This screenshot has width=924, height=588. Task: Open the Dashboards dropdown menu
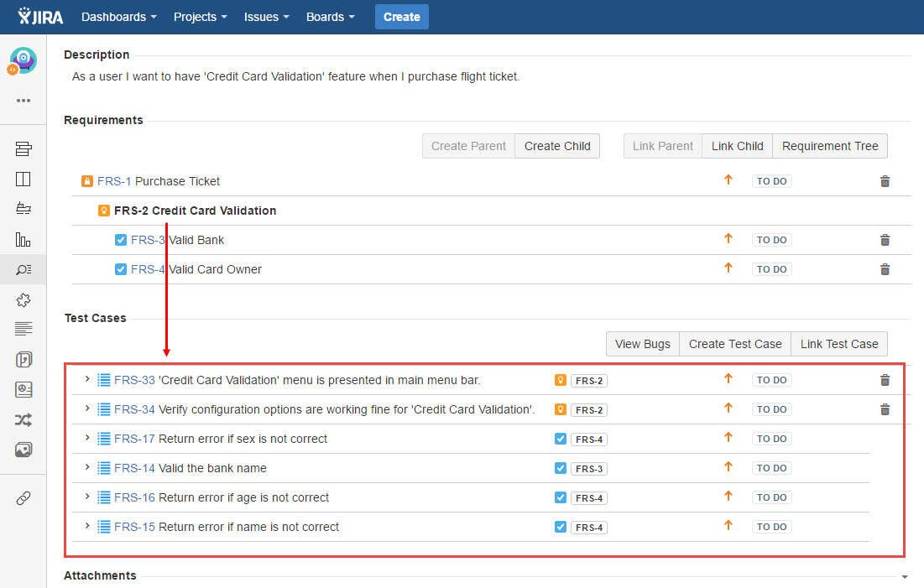point(119,17)
